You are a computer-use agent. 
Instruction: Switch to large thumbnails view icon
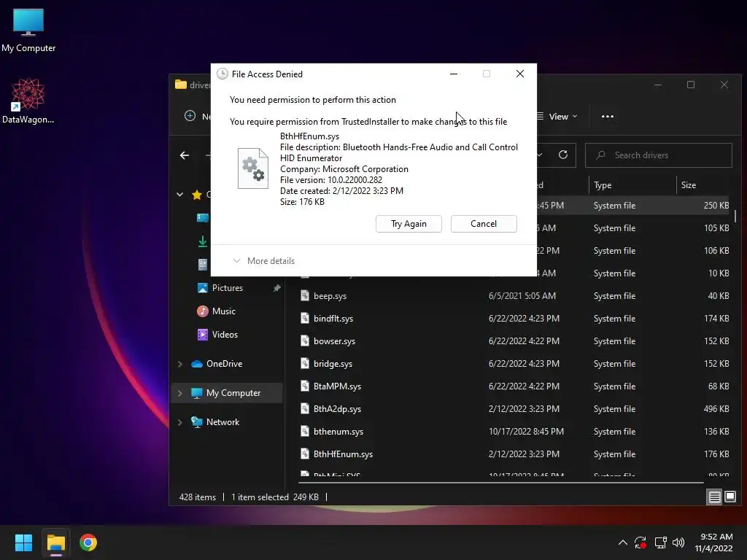(x=729, y=497)
